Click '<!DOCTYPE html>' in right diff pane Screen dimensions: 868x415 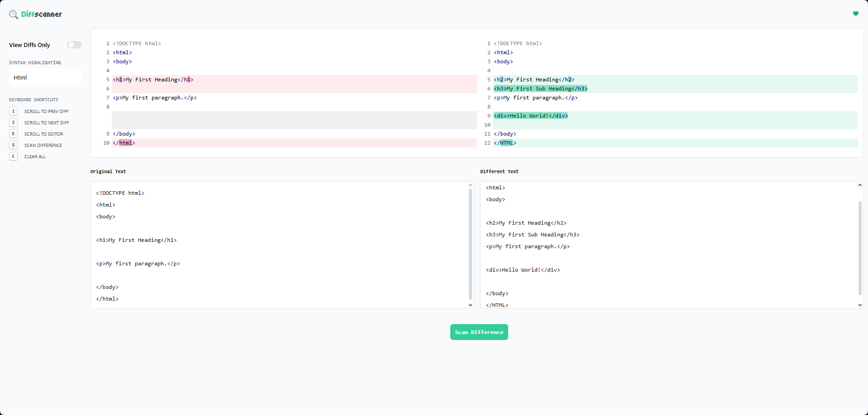[518, 43]
